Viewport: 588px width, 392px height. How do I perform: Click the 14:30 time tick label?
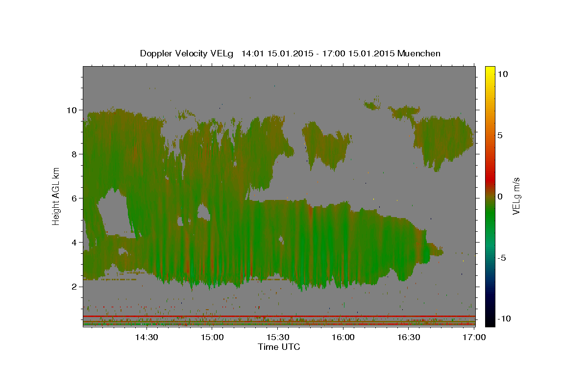click(x=146, y=337)
